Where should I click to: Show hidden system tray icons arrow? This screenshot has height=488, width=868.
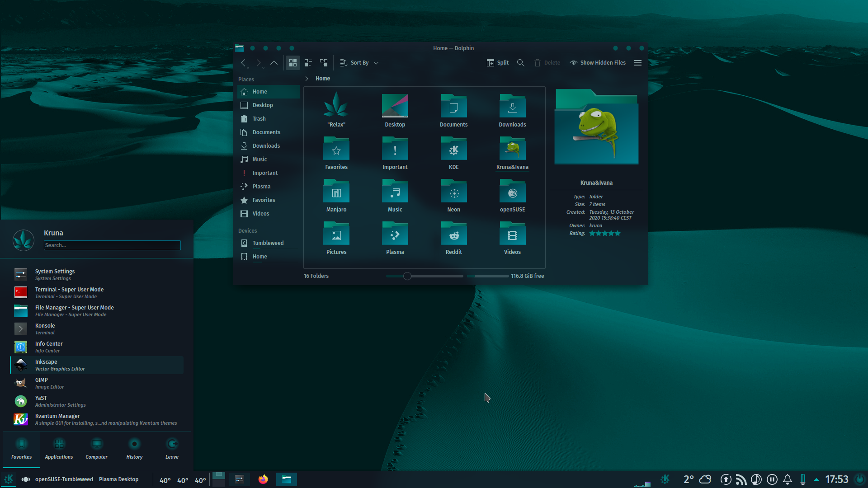point(816,479)
